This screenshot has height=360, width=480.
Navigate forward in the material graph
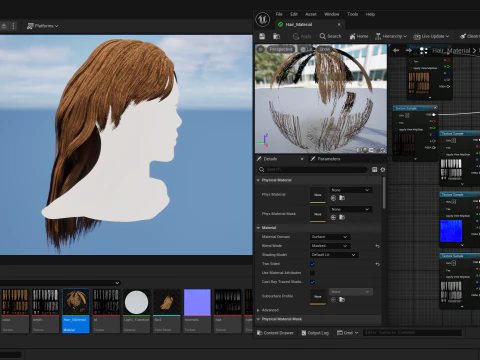(409, 50)
